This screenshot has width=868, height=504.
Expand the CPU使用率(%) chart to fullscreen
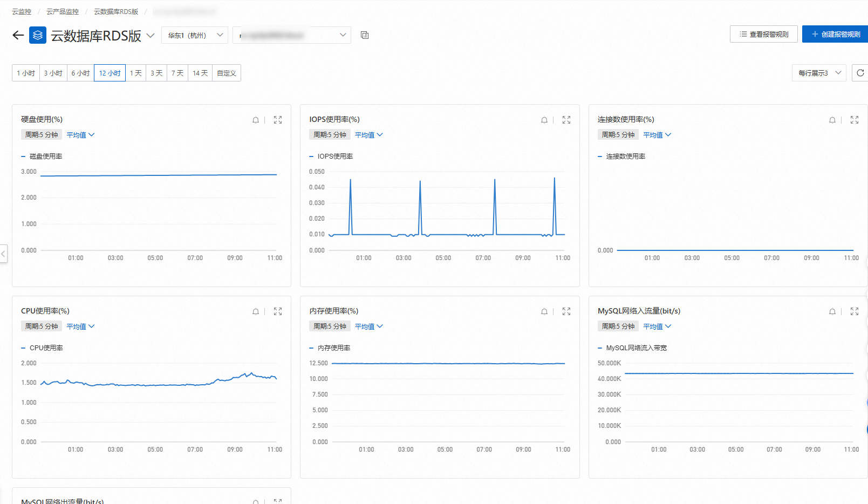tap(278, 311)
